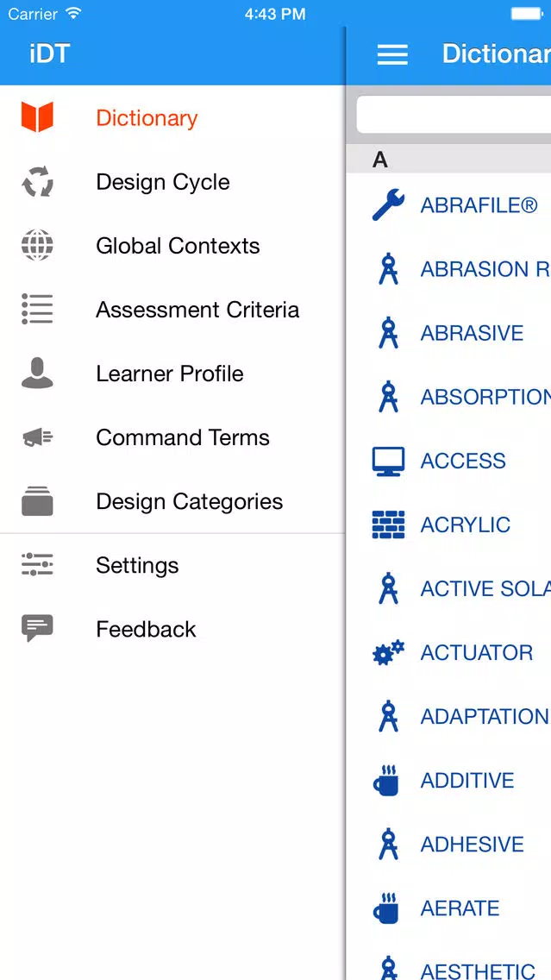
Task: Click the Design Categories drawer icon
Action: point(37,501)
